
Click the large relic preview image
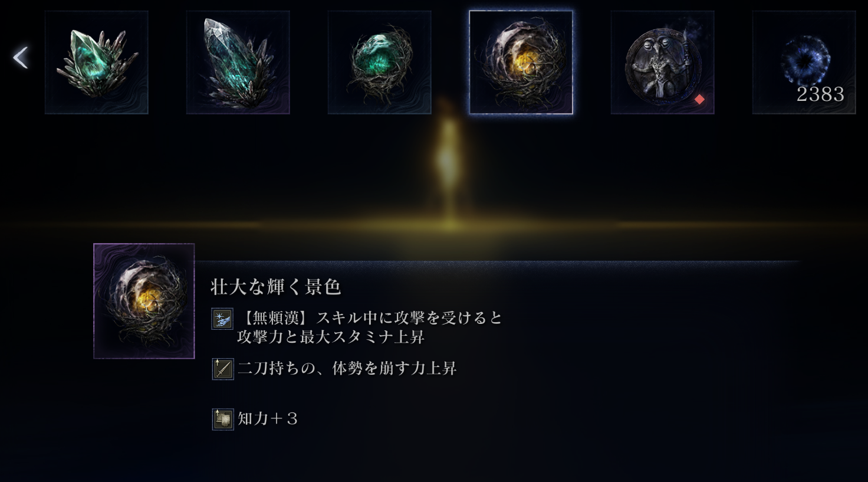click(144, 301)
